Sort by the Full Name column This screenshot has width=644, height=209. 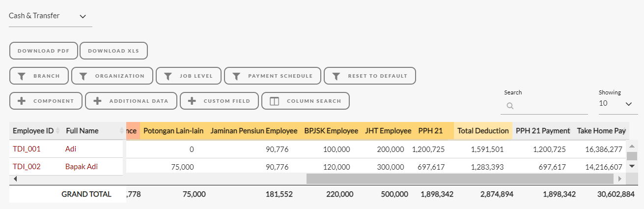click(122, 131)
